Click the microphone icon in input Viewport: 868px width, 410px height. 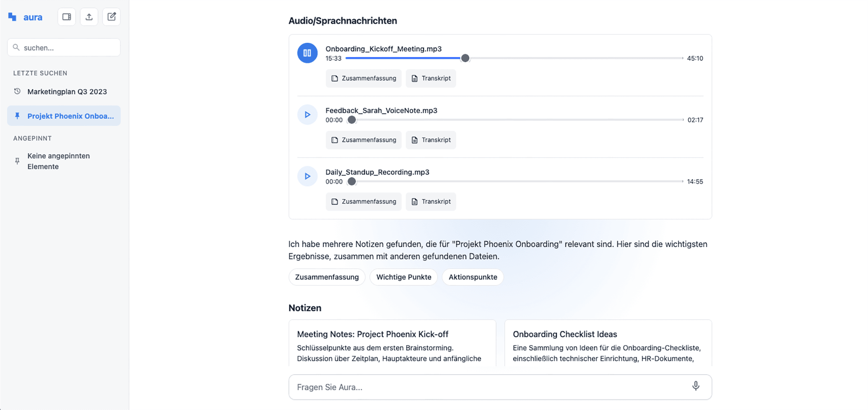coord(696,386)
